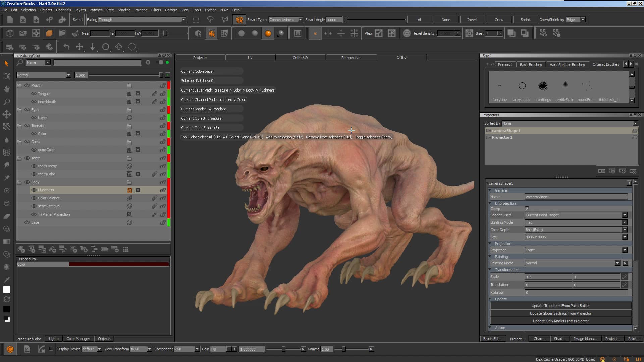Activate the Zoom magnifier tool

tap(7, 102)
